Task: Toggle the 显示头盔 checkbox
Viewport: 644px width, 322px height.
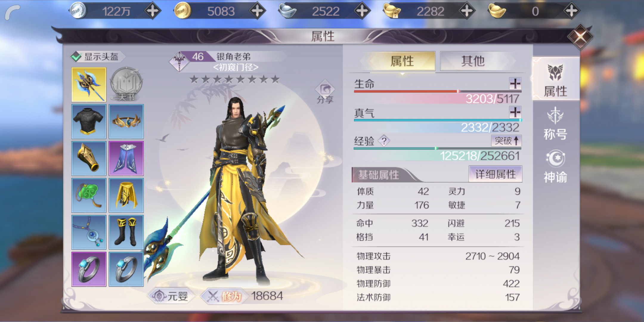Action: pyautogui.click(x=76, y=56)
